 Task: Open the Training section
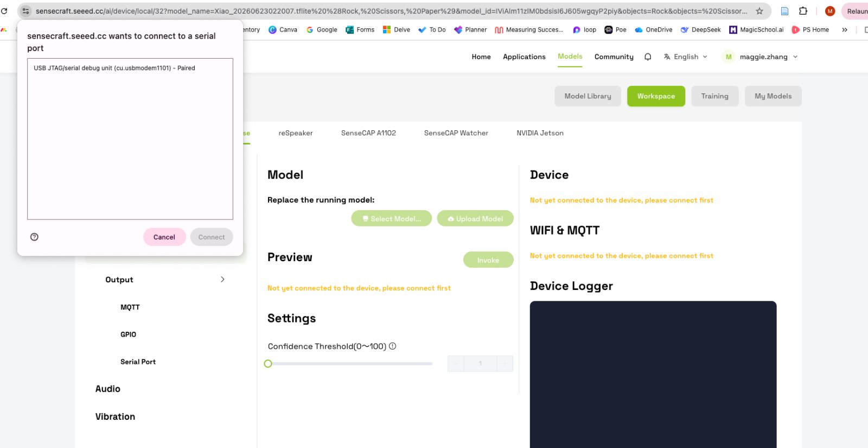[714, 96]
